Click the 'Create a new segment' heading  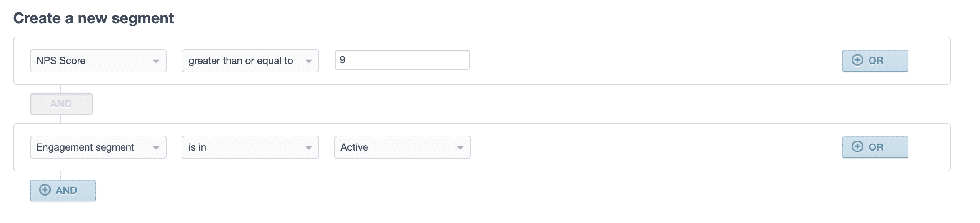[94, 18]
